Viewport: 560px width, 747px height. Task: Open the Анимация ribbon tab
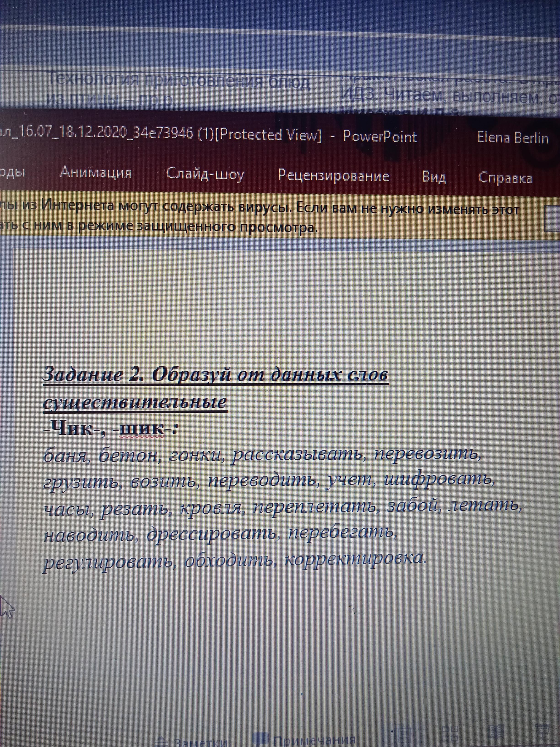(96, 173)
